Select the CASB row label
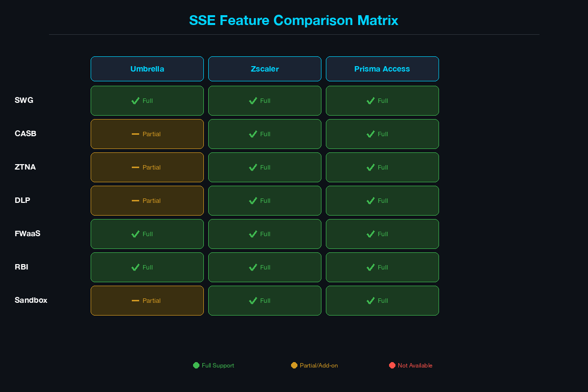The height and width of the screenshot is (392, 588). pos(25,134)
